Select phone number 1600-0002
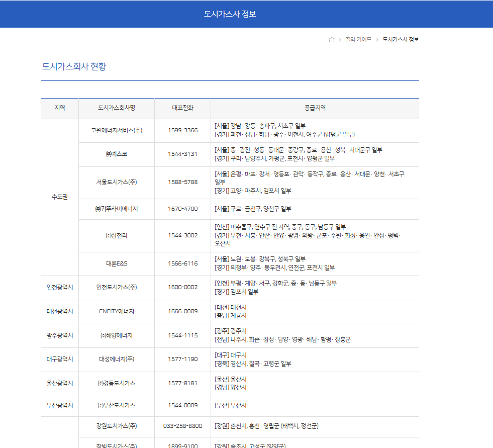Screen dimensions: 493x448 click(x=182, y=287)
